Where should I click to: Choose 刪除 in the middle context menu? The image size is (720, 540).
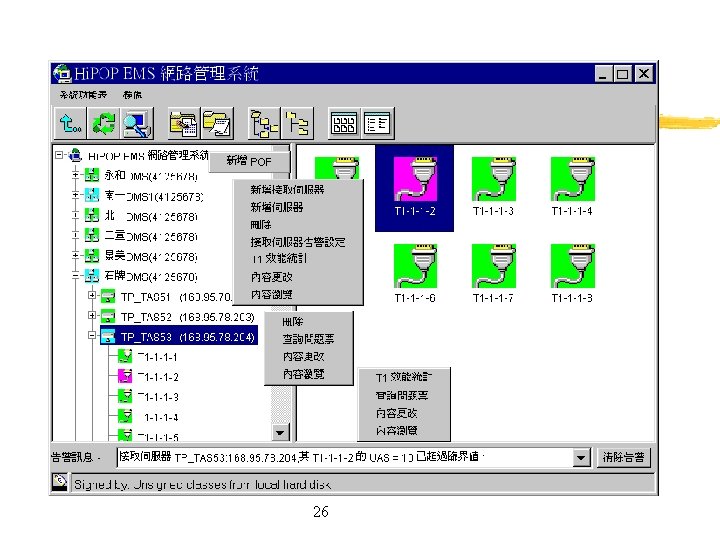[292, 321]
